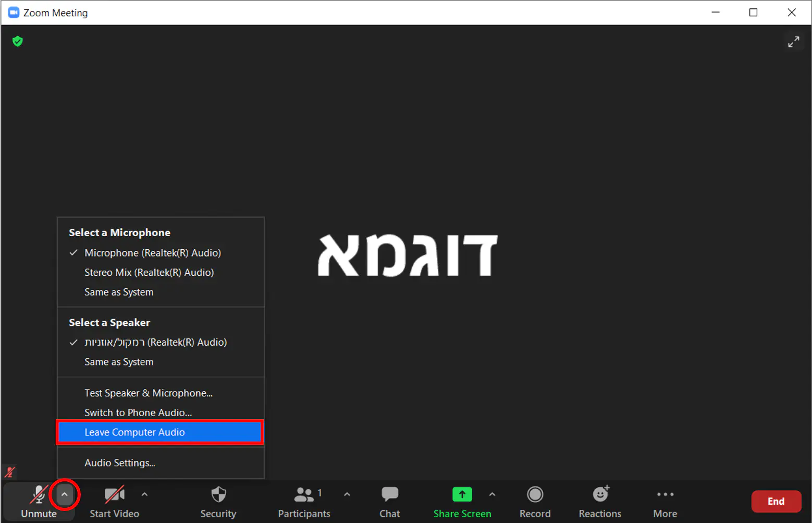Click the green encryption shield icon
Image resolution: width=812 pixels, height=523 pixels.
[x=18, y=41]
